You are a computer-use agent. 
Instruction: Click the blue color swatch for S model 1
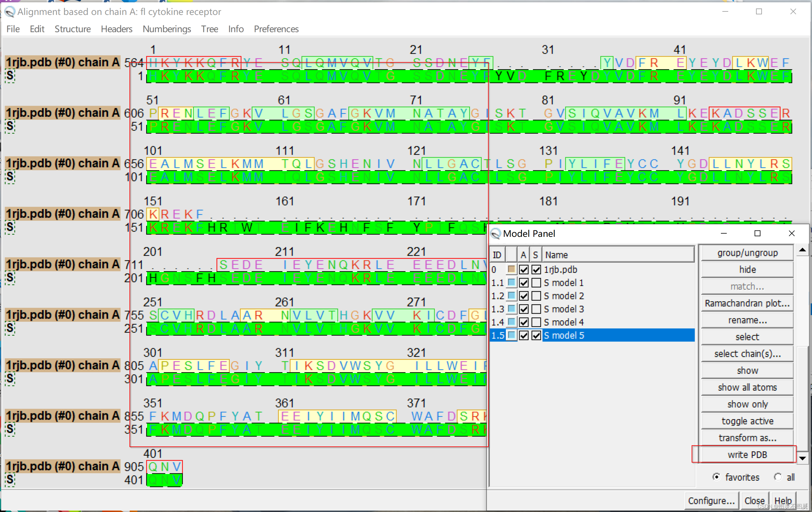click(511, 282)
